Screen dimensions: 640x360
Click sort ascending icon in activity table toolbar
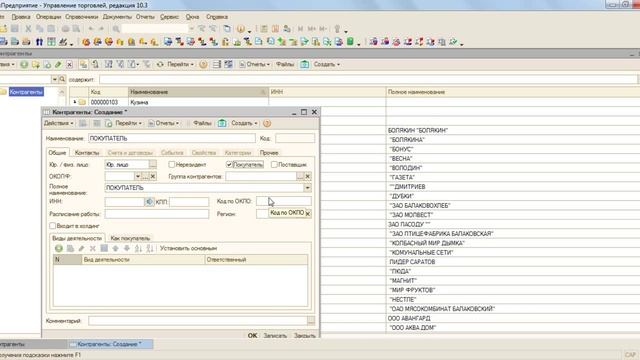click(138, 248)
